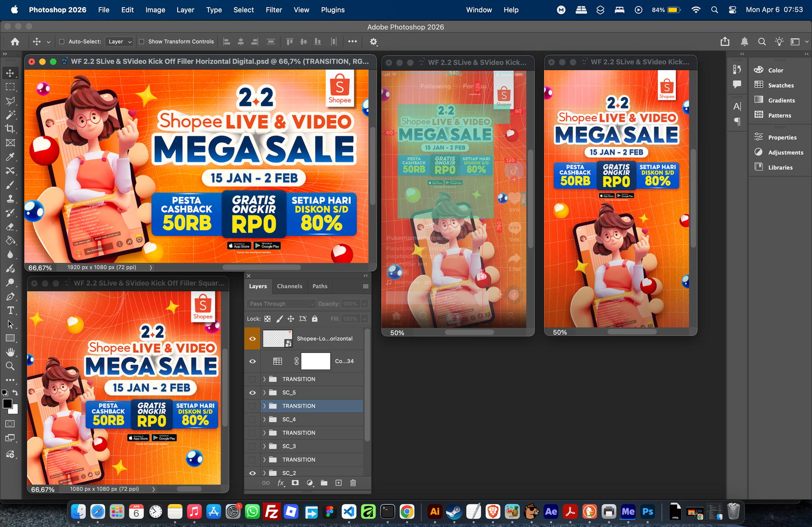This screenshot has height=527, width=812.
Task: Open the Layer menu in the menu bar
Action: pyautogui.click(x=185, y=10)
